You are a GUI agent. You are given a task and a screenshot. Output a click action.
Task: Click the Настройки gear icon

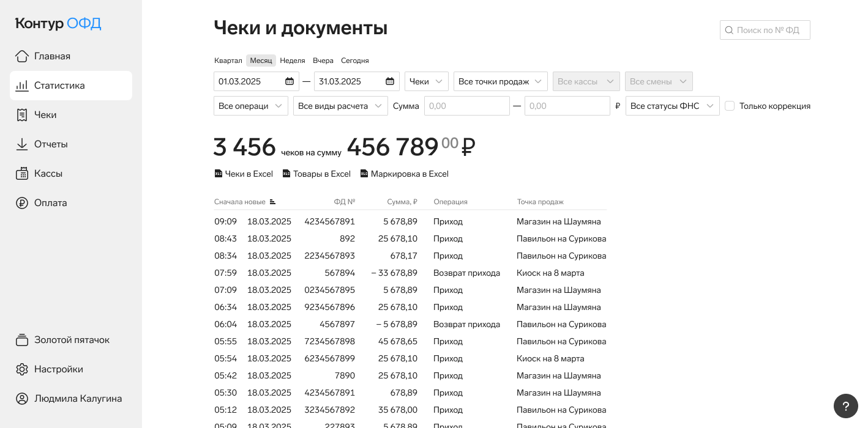(x=22, y=369)
